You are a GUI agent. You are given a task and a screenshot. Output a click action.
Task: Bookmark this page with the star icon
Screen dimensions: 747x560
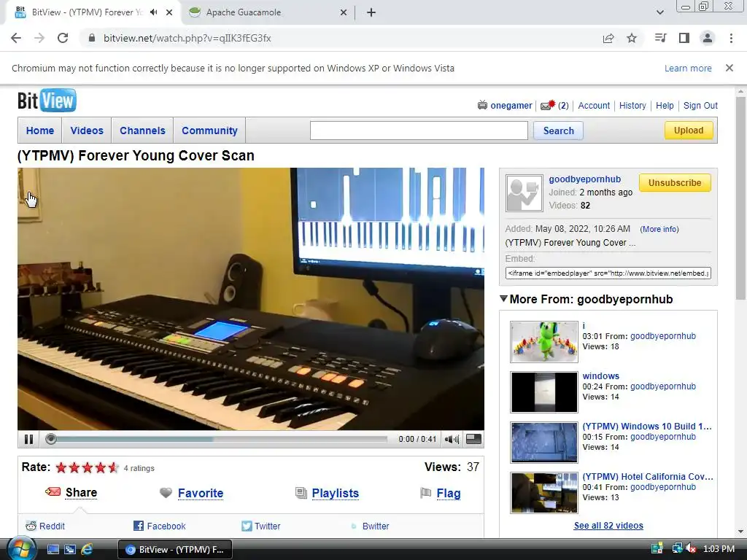pyautogui.click(x=632, y=38)
